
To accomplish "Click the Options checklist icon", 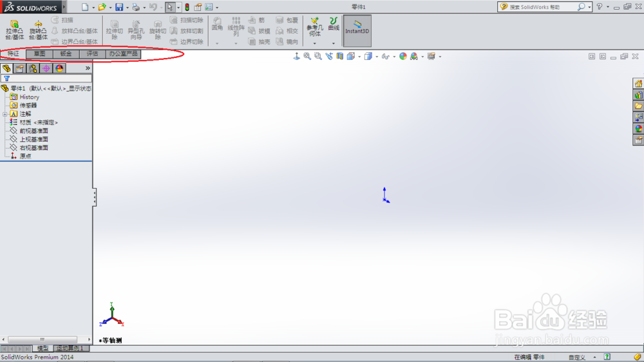I will tap(209, 7).
